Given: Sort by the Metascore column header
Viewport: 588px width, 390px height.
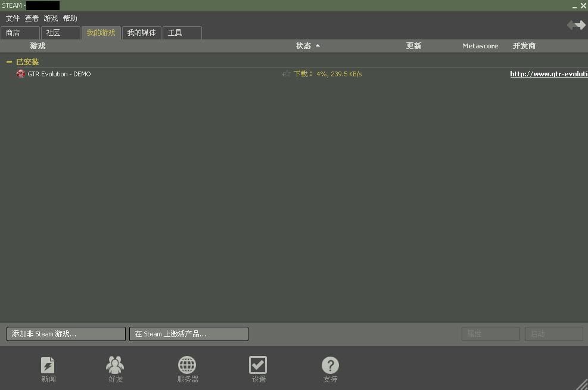Looking at the screenshot, I should (x=480, y=46).
